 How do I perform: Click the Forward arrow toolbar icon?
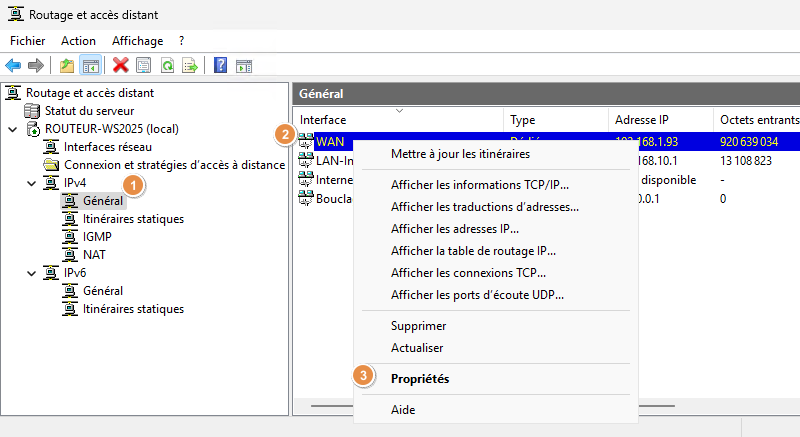coord(36,65)
